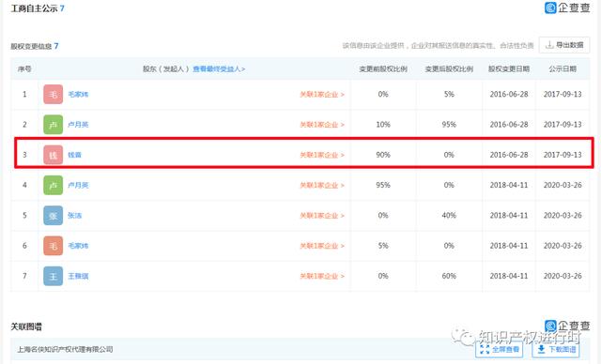
Task: Open the 王 shareholder name in row 7
Action: 78,276
